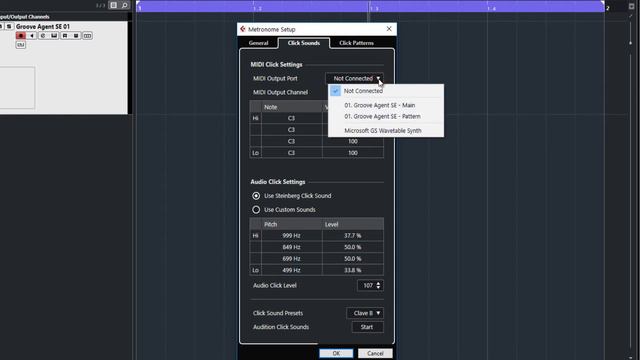
Task: Click small button below record enable
Action: coord(20,45)
